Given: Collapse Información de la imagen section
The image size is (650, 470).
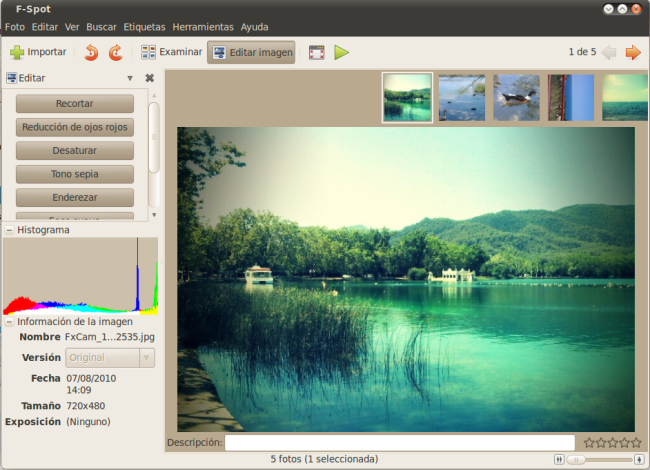Looking at the screenshot, I should (x=9, y=322).
